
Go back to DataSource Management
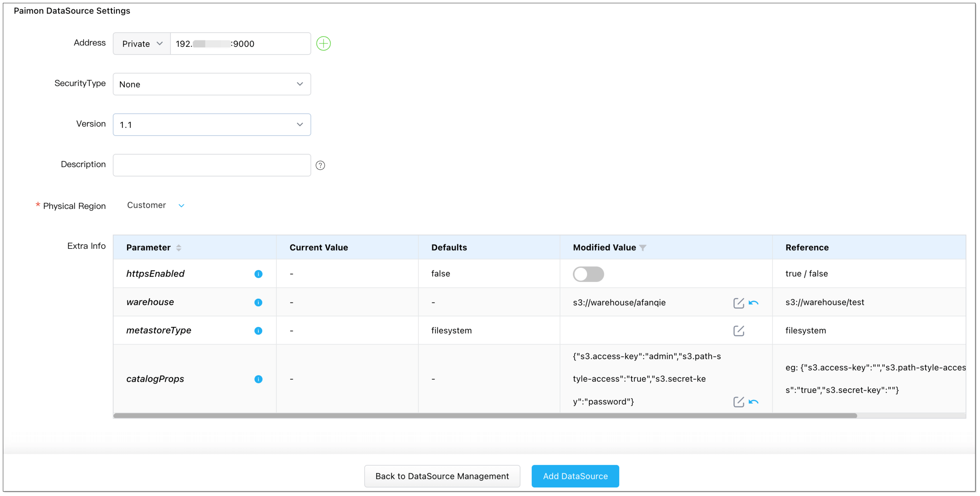442,476
